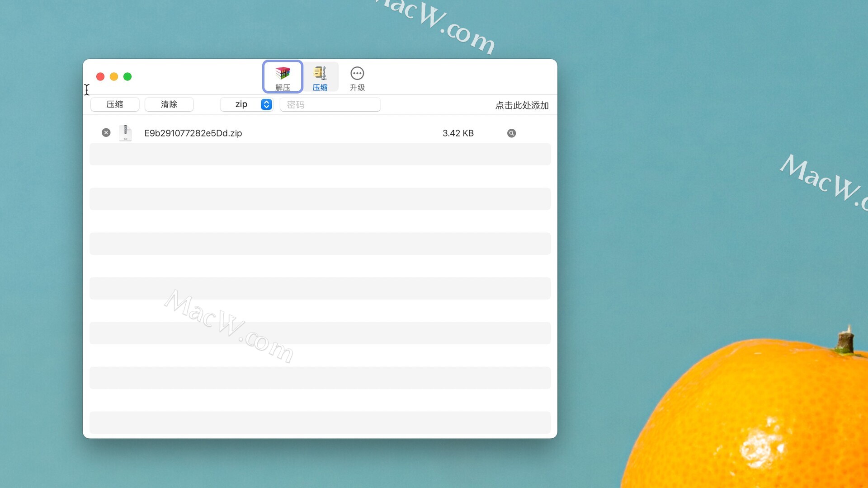
Task: Minimize the window with the yellow button
Action: pos(114,77)
